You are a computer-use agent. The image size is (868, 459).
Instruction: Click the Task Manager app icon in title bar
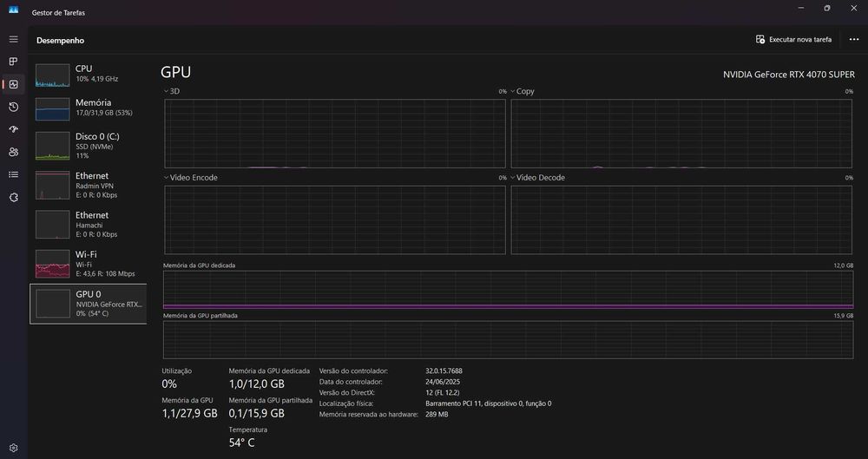point(13,10)
